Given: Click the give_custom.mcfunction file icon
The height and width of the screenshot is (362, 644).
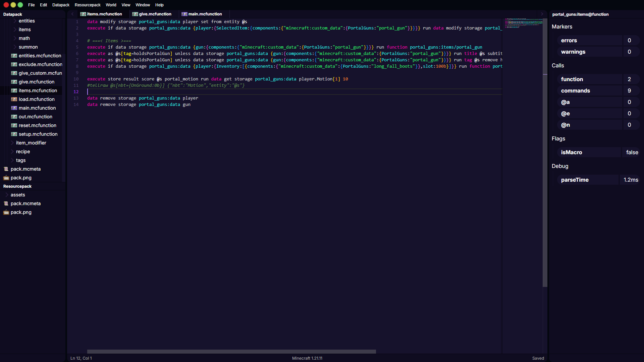Looking at the screenshot, I should click(14, 73).
